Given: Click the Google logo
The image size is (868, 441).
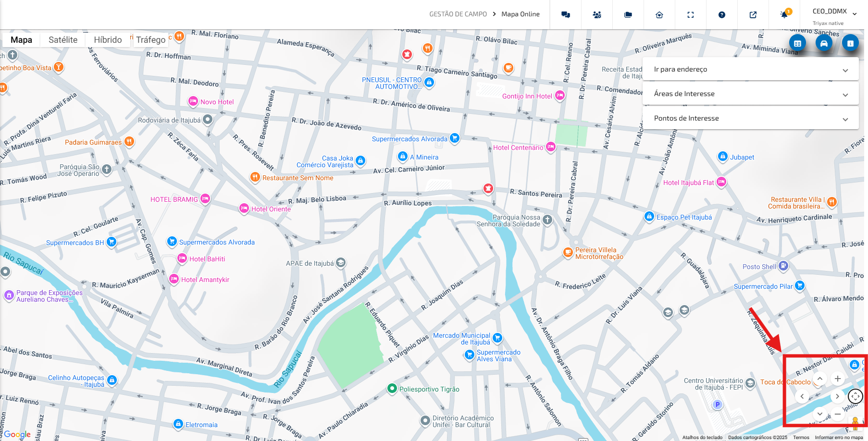Looking at the screenshot, I should (x=17, y=434).
